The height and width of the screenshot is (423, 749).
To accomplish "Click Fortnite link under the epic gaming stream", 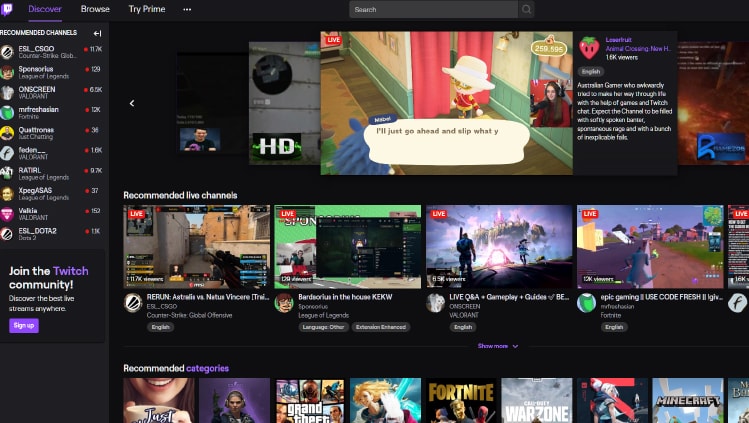I will click(610, 316).
